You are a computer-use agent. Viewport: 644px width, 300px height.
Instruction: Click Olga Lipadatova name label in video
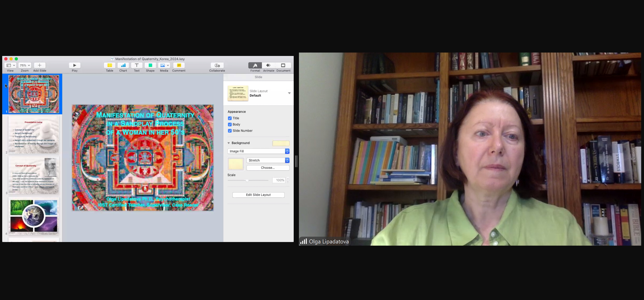[x=329, y=242]
